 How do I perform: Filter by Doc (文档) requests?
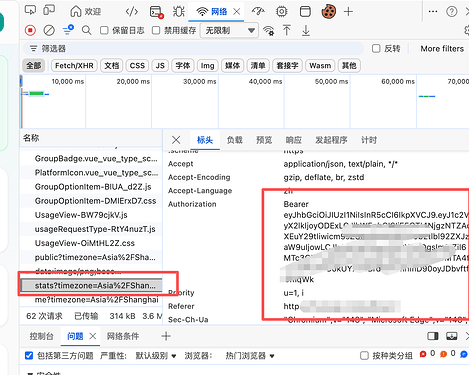pyautogui.click(x=112, y=65)
